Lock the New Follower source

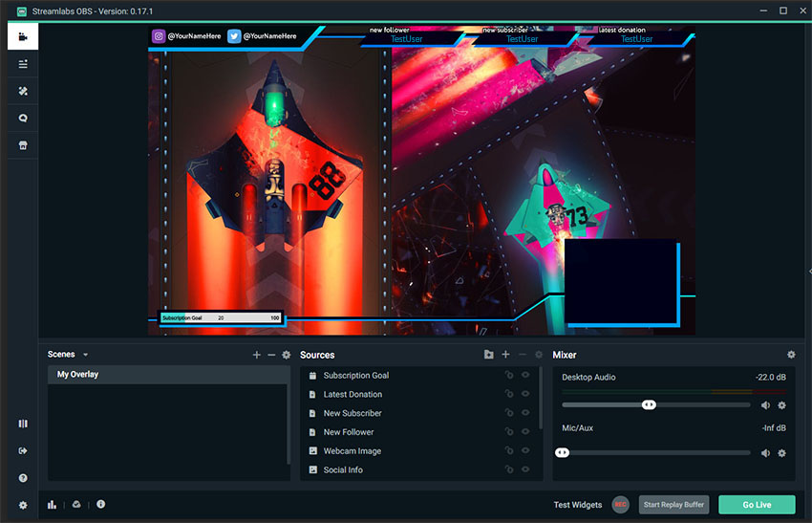pos(509,432)
